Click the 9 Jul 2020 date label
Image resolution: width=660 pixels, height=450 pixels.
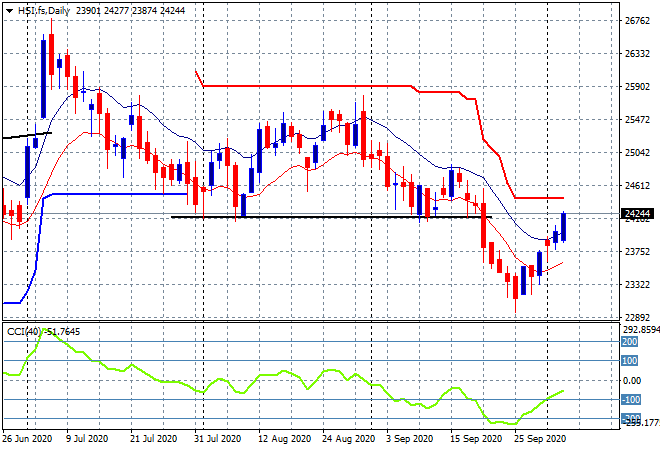pyautogui.click(x=87, y=439)
